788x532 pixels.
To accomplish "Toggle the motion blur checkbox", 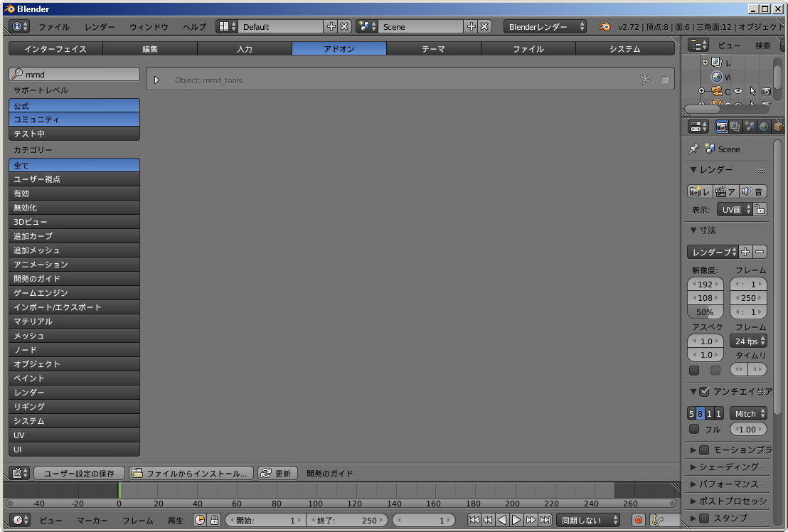I will pos(705,449).
